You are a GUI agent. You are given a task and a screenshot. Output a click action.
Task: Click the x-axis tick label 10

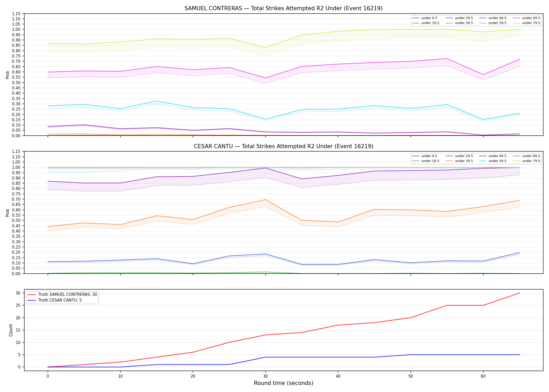(120, 376)
